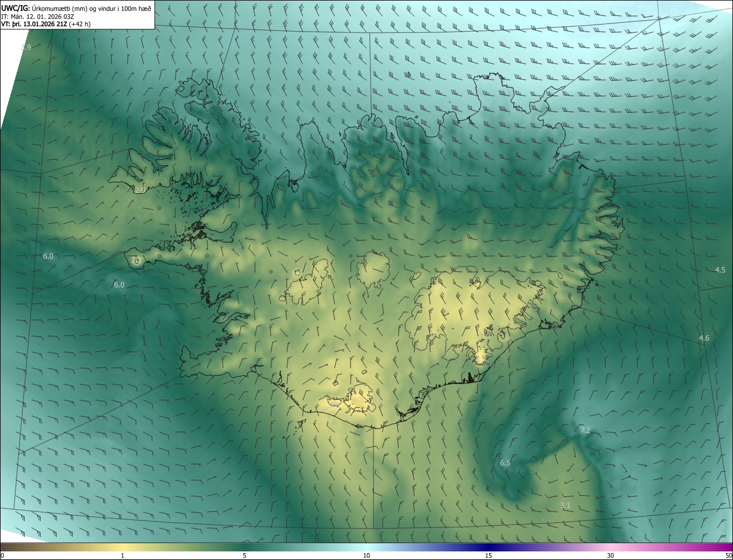The image size is (733, 560).
Task: Click the 2.2 value on Snæfellsnes peninsula
Action: [136, 260]
